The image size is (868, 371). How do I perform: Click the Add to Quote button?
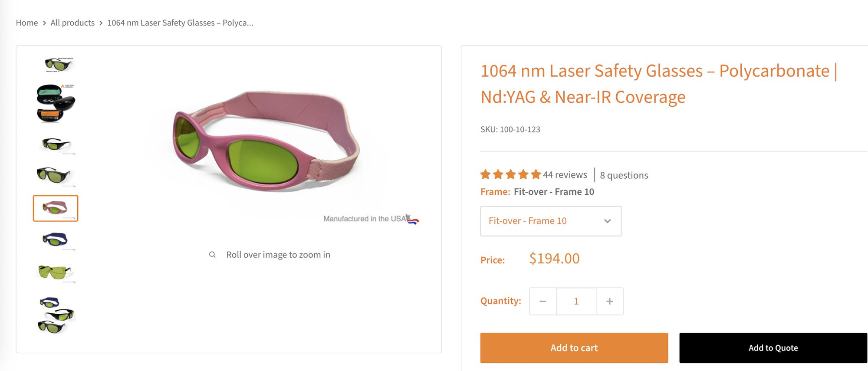tap(773, 348)
